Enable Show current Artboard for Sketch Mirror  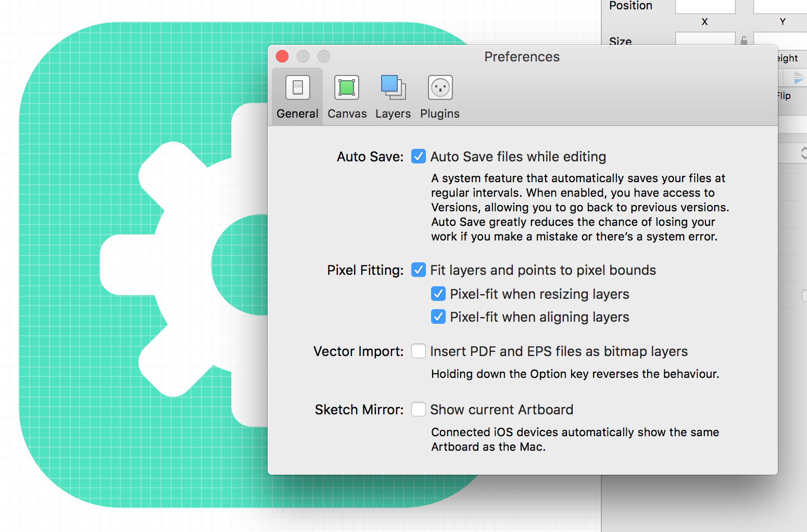[419, 409]
